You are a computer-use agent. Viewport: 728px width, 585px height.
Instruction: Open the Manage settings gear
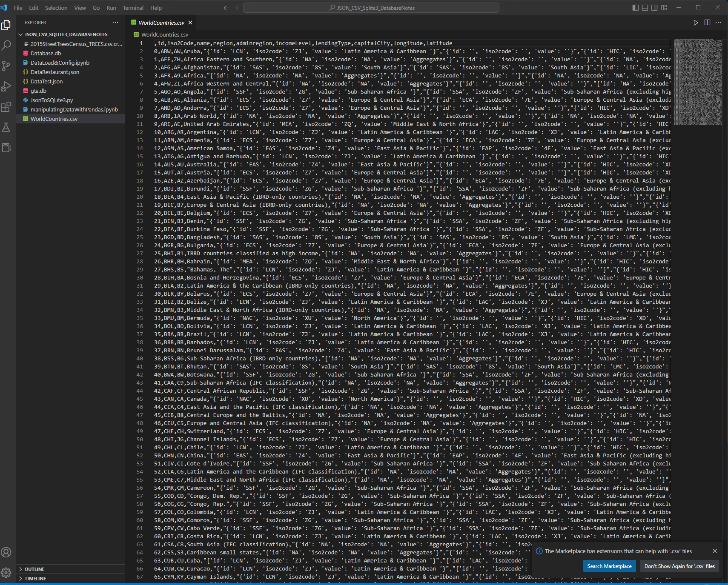6,572
